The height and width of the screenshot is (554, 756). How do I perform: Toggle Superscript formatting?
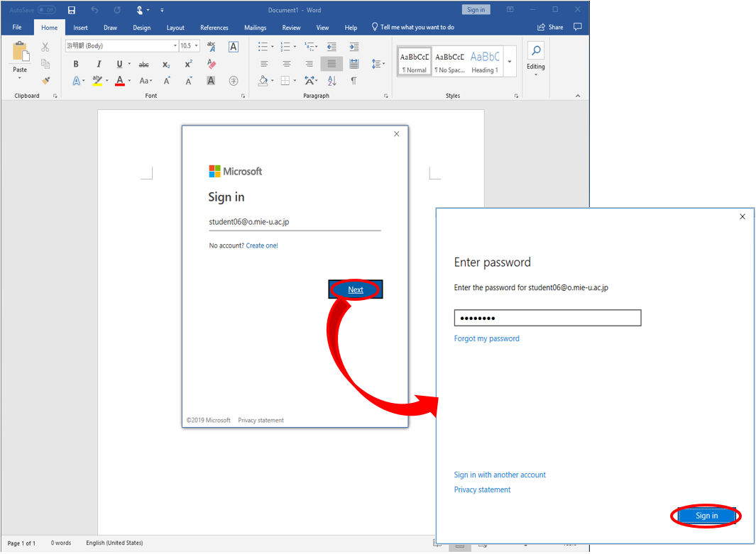pos(189,64)
